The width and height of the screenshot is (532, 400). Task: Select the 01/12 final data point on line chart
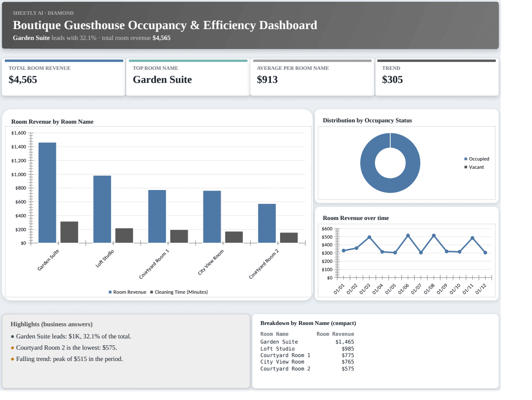[485, 252]
